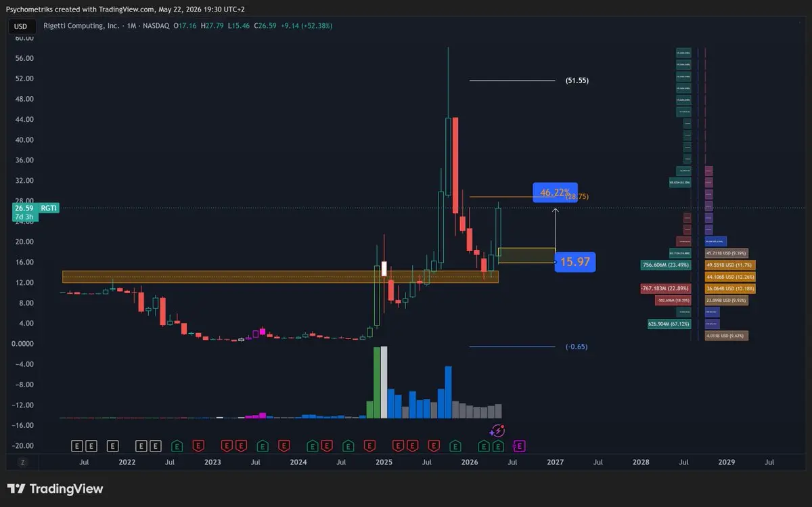Click the low value L15.46

coord(239,26)
